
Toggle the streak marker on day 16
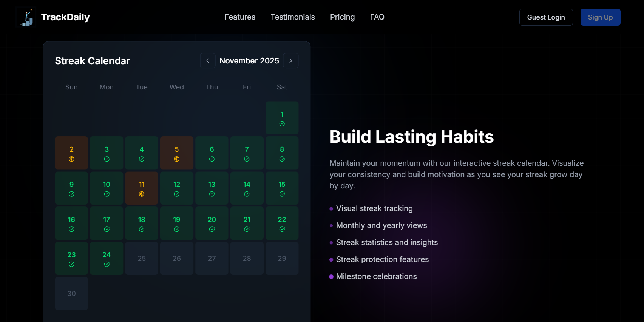tap(71, 223)
